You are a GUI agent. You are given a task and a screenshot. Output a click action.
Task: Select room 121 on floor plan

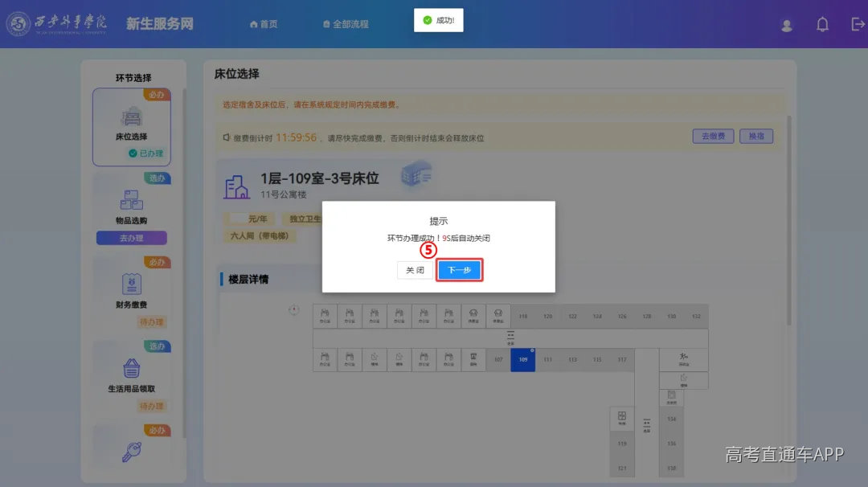(x=621, y=469)
